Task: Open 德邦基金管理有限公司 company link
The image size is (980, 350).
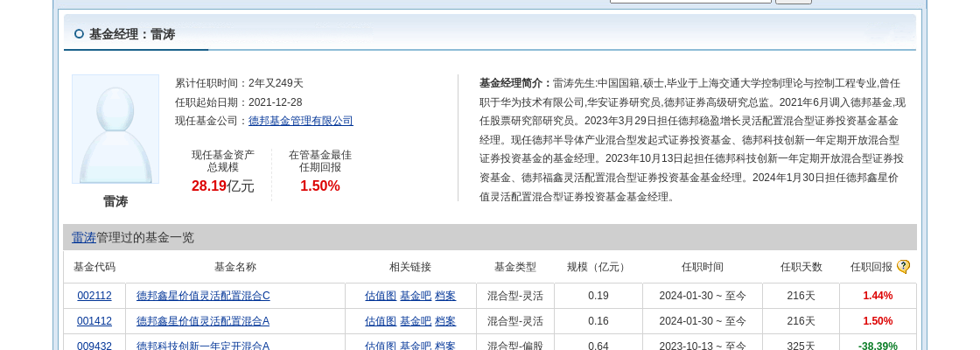Action: pos(301,121)
